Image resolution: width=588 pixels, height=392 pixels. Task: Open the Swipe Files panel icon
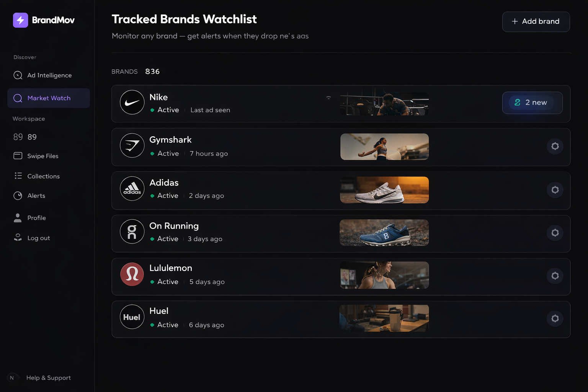[x=18, y=156]
